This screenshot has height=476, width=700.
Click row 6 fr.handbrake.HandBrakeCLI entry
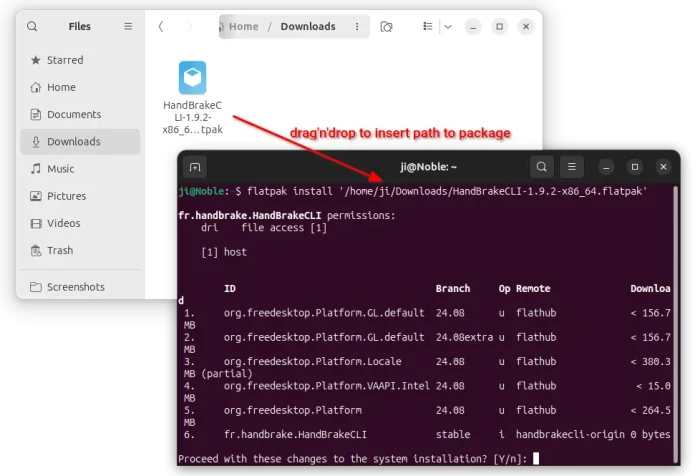295,434
